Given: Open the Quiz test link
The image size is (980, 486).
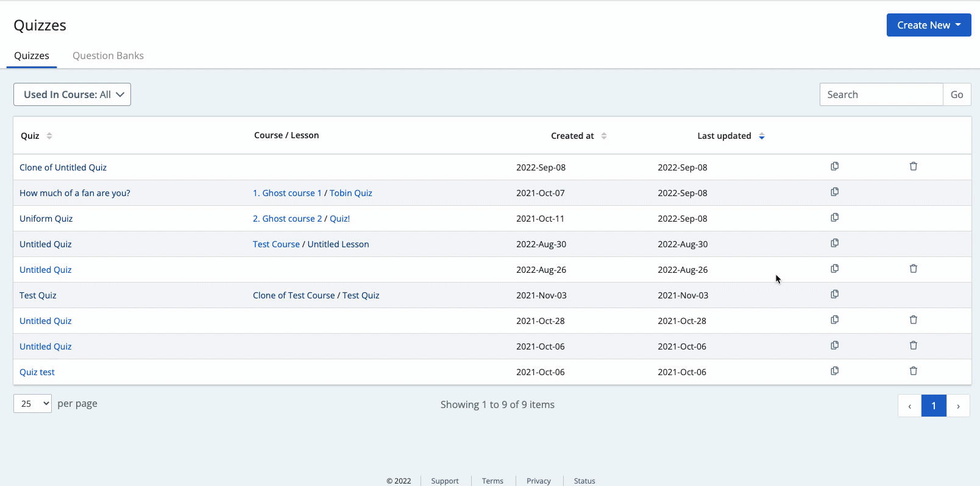Looking at the screenshot, I should click(x=37, y=372).
